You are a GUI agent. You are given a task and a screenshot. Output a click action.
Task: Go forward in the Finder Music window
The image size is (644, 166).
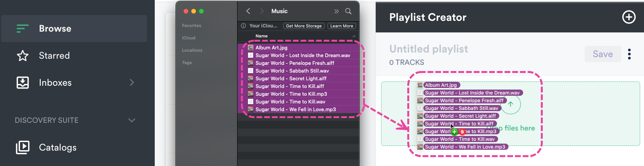coord(262,11)
